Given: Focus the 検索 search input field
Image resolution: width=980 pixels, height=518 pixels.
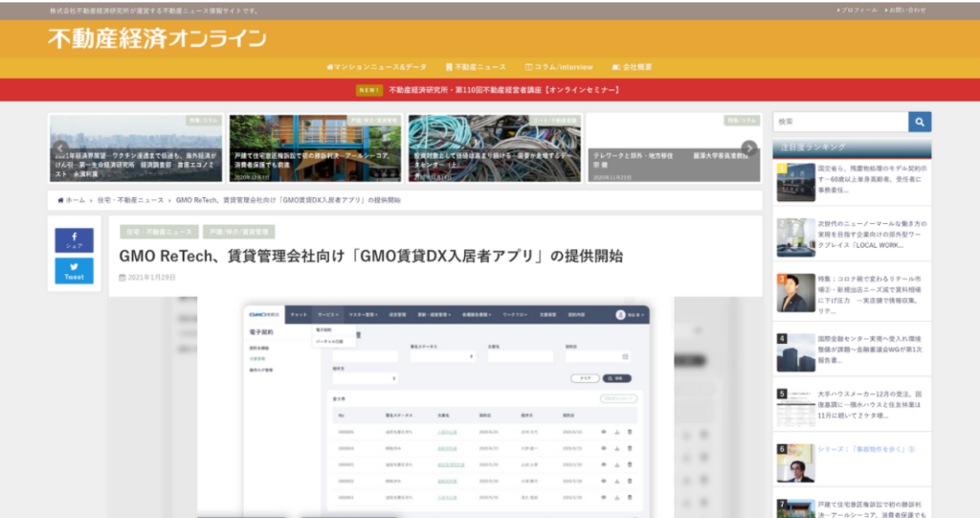Looking at the screenshot, I should [840, 122].
